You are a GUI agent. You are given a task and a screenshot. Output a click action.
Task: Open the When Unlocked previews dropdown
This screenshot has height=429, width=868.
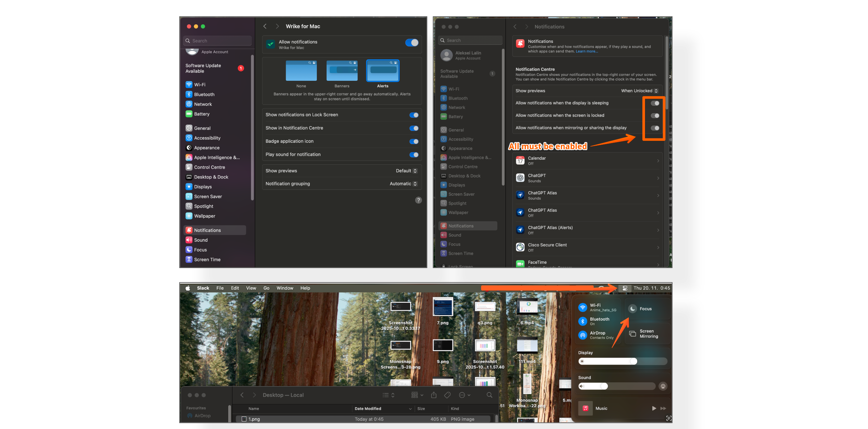tap(639, 91)
